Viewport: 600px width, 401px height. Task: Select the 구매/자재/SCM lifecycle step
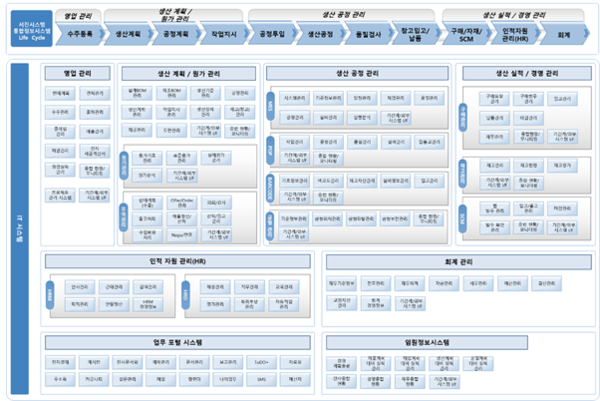click(467, 33)
